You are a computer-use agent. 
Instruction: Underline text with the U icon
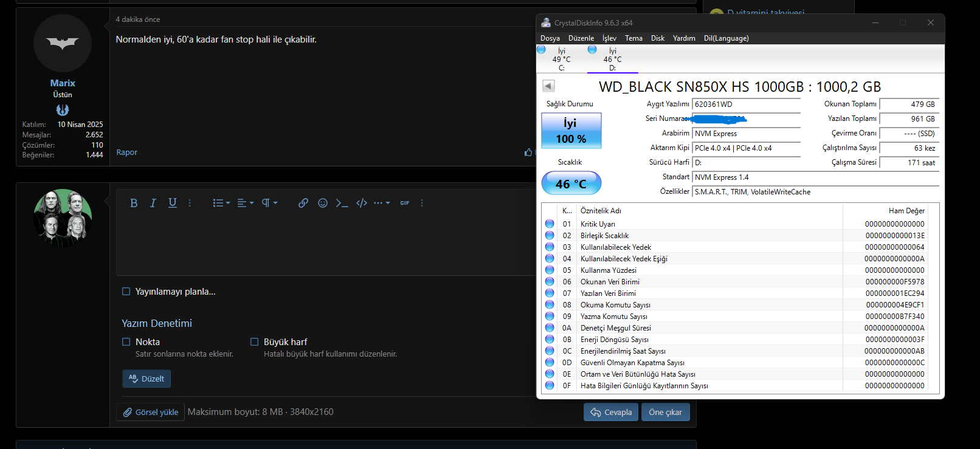click(x=173, y=203)
